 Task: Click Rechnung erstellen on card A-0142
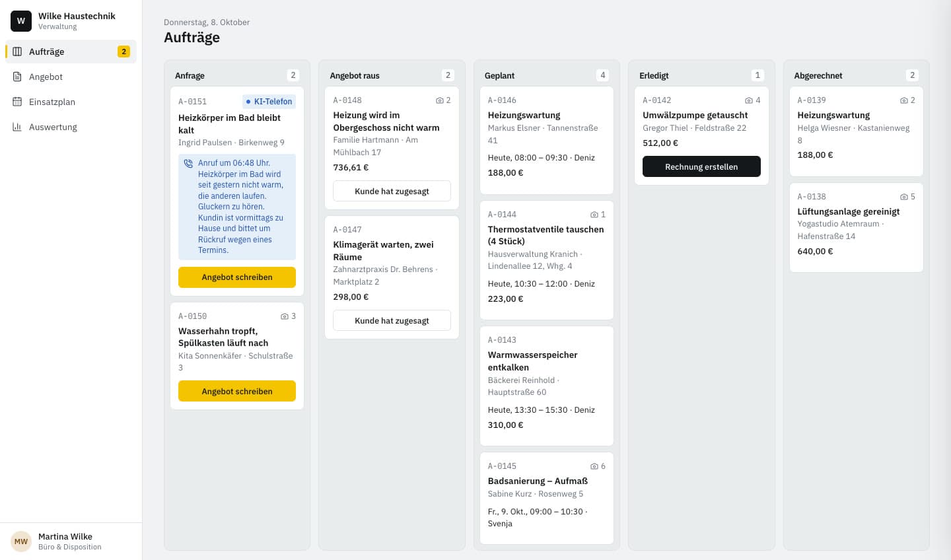(x=701, y=167)
